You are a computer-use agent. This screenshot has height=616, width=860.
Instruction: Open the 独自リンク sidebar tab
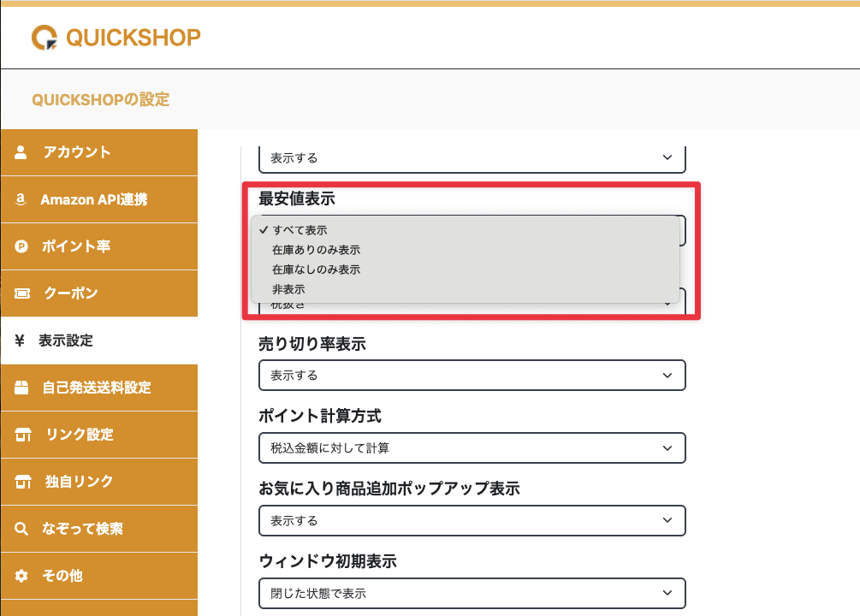coord(79,482)
